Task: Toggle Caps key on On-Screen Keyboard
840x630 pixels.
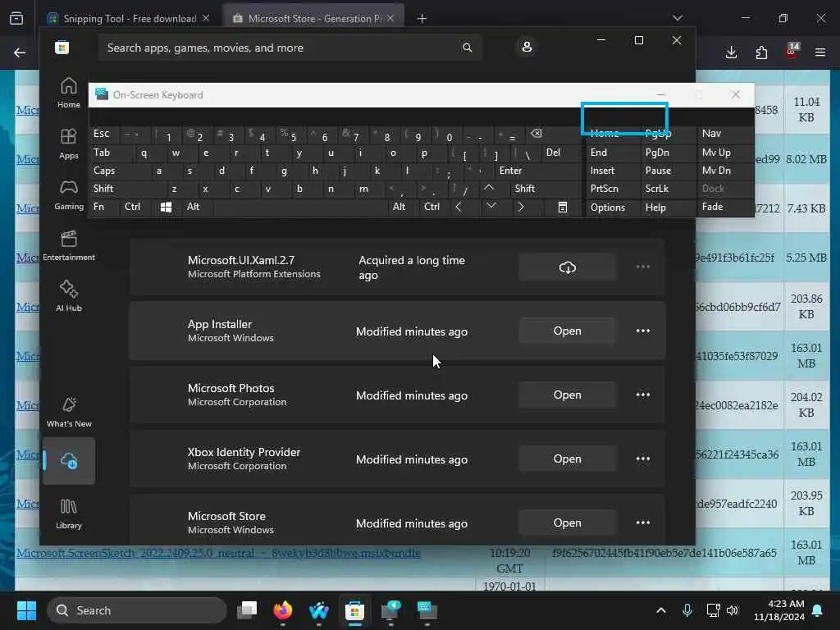Action: point(119,171)
